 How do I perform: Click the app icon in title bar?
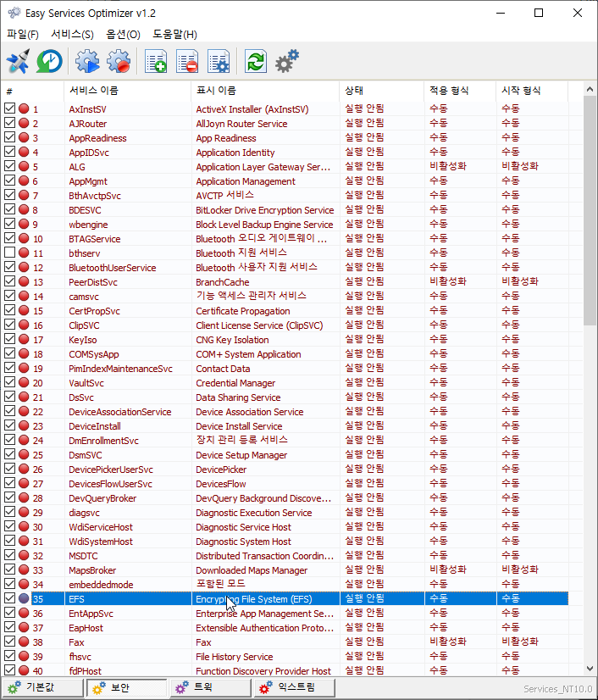click(x=14, y=13)
